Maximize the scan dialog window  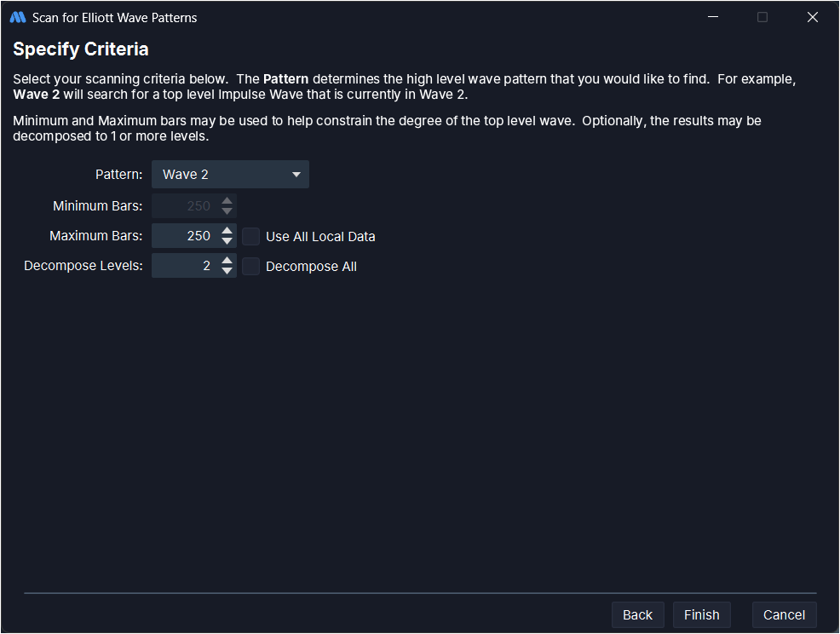(762, 17)
